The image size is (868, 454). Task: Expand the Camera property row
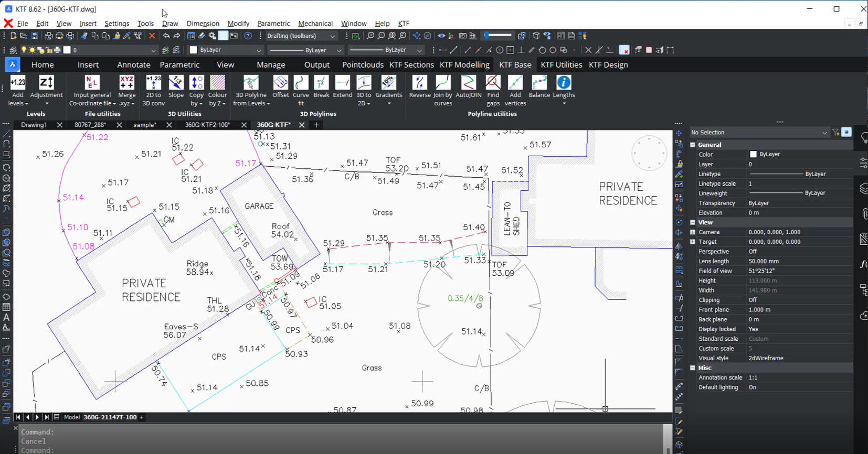tap(693, 232)
